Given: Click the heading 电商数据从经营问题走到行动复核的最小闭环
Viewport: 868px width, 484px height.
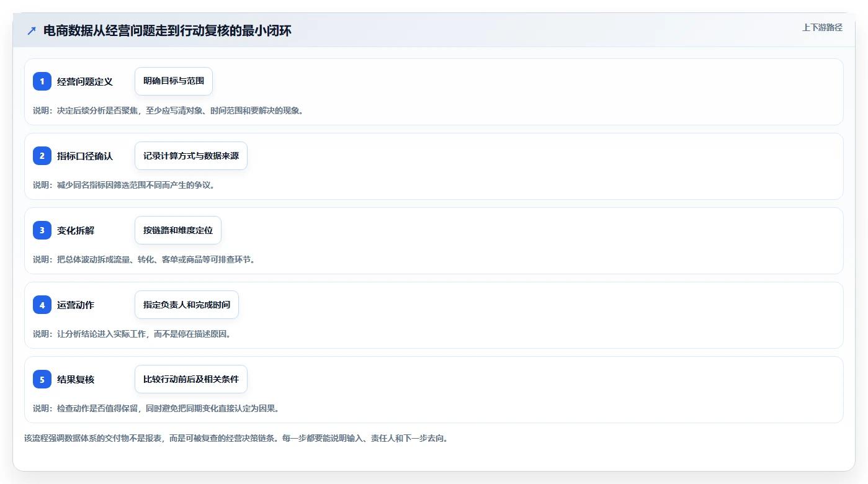Looking at the screenshot, I should pyautogui.click(x=168, y=30).
